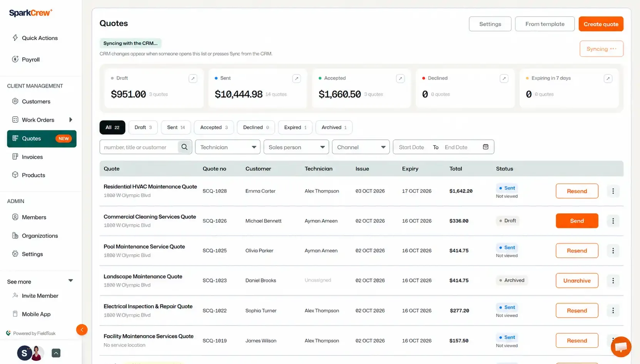Select the Sent quotes tab
Viewport: 640px width, 364px height.
tap(176, 127)
